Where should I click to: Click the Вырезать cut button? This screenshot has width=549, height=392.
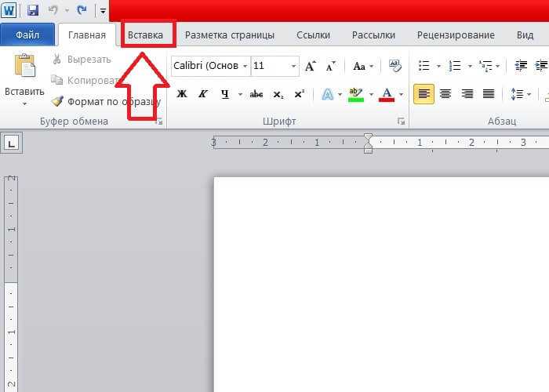82,60
